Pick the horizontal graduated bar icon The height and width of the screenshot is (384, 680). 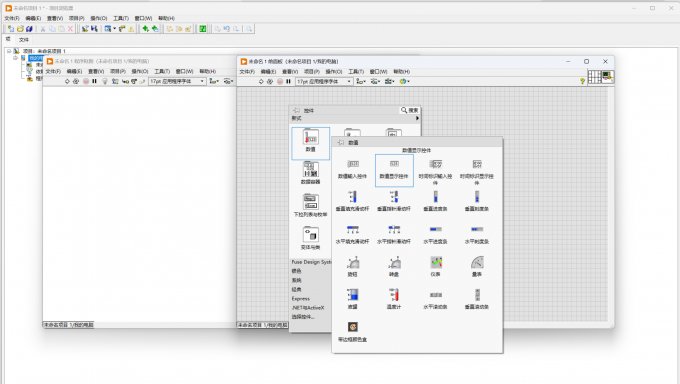coord(477,229)
